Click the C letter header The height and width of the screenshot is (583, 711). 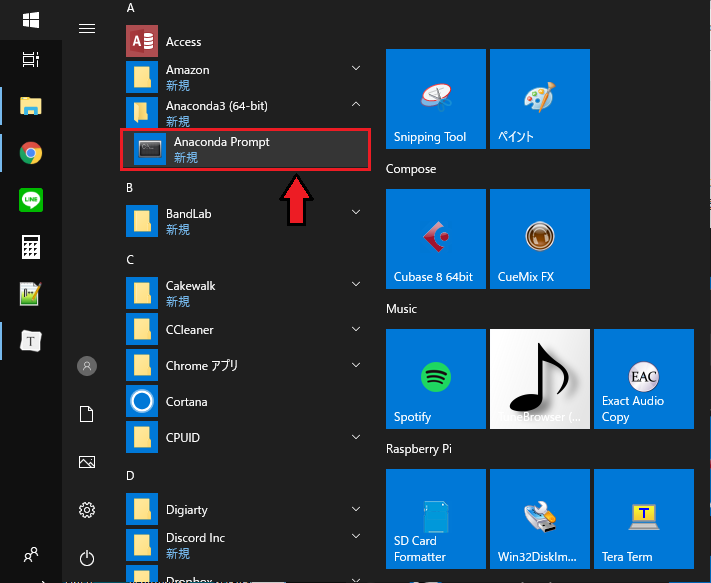point(130,260)
